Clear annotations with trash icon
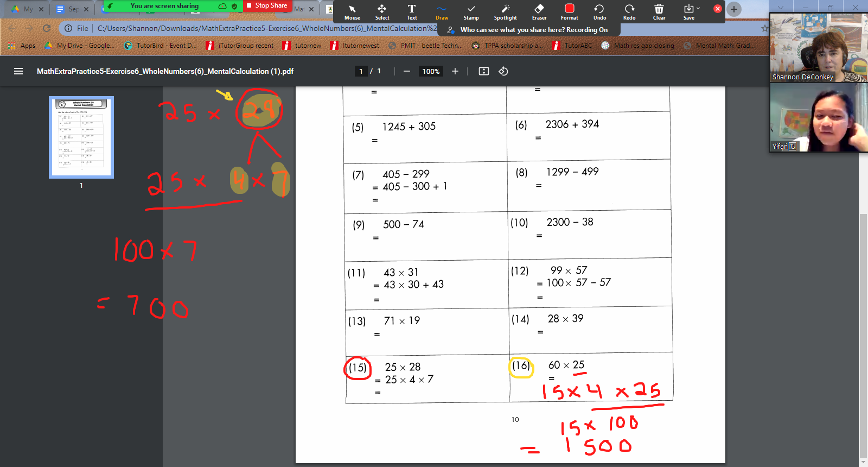This screenshot has height=467, width=868. pyautogui.click(x=659, y=11)
